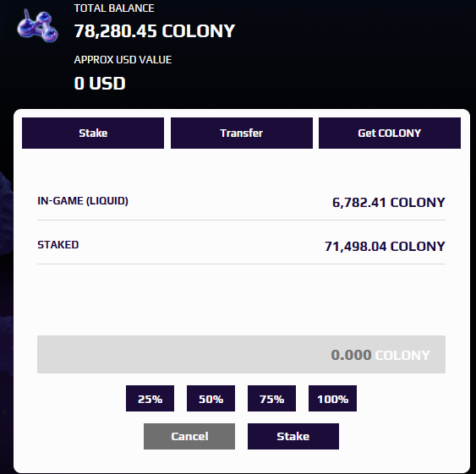476x474 pixels.
Task: Select the 25% amount button
Action: click(x=150, y=399)
